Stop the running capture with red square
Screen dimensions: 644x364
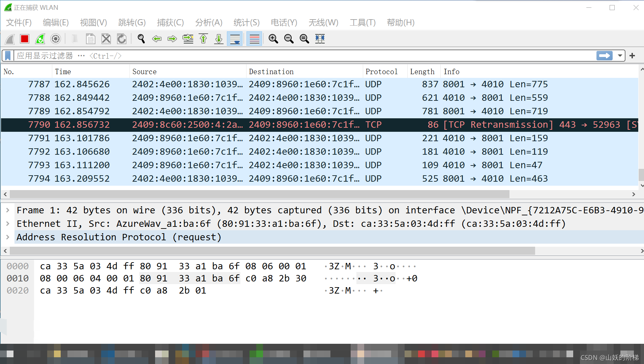(x=25, y=39)
